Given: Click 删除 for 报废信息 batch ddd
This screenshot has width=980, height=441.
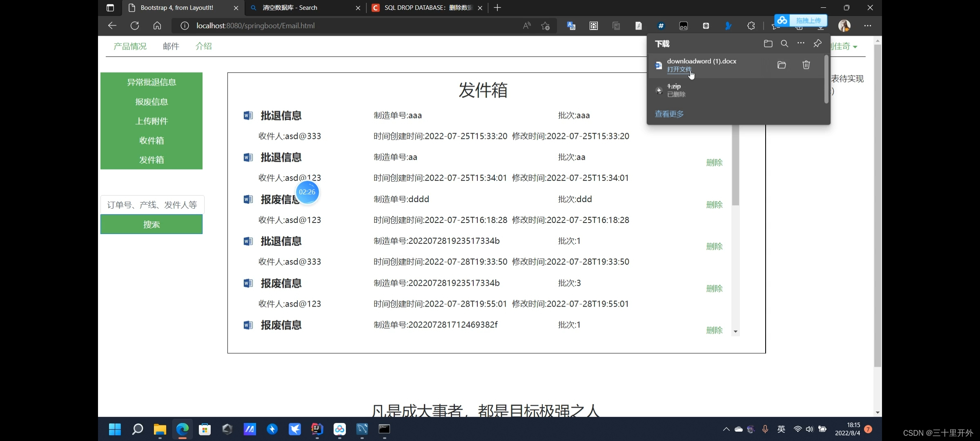Looking at the screenshot, I should pos(715,205).
